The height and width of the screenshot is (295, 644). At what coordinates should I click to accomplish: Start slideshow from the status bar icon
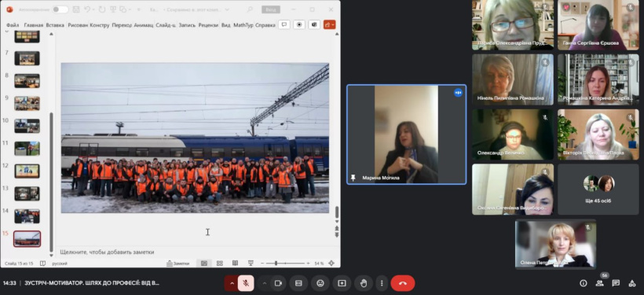pyautogui.click(x=251, y=264)
